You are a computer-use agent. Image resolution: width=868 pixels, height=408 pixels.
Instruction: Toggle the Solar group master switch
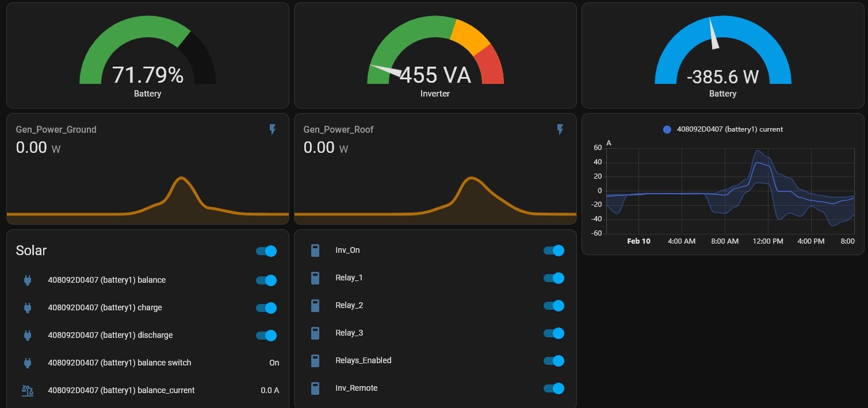(266, 251)
